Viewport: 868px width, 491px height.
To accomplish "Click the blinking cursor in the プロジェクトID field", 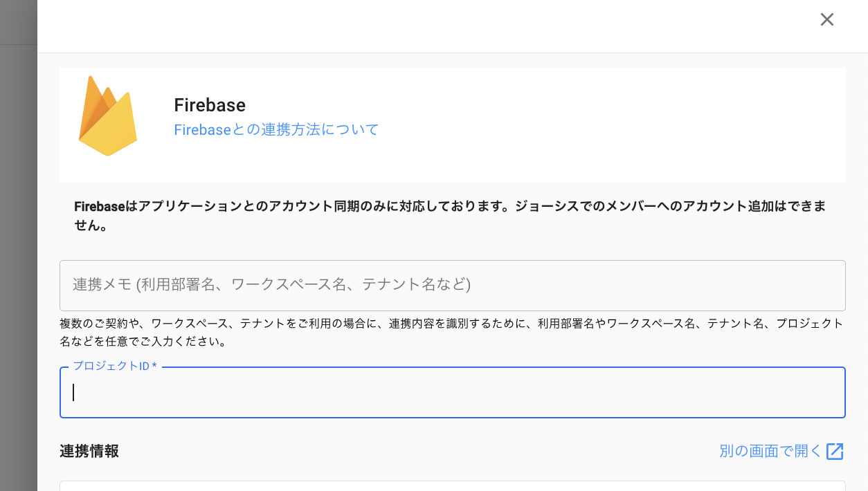I will pos(73,393).
